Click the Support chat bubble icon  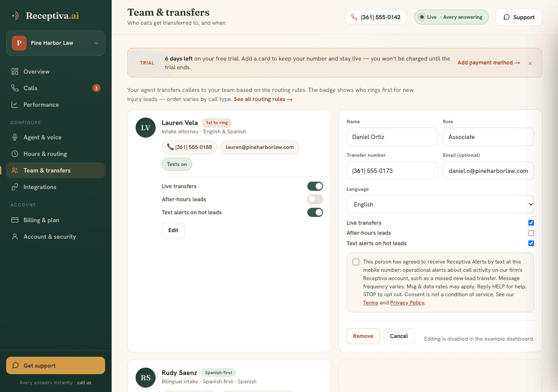point(507,17)
